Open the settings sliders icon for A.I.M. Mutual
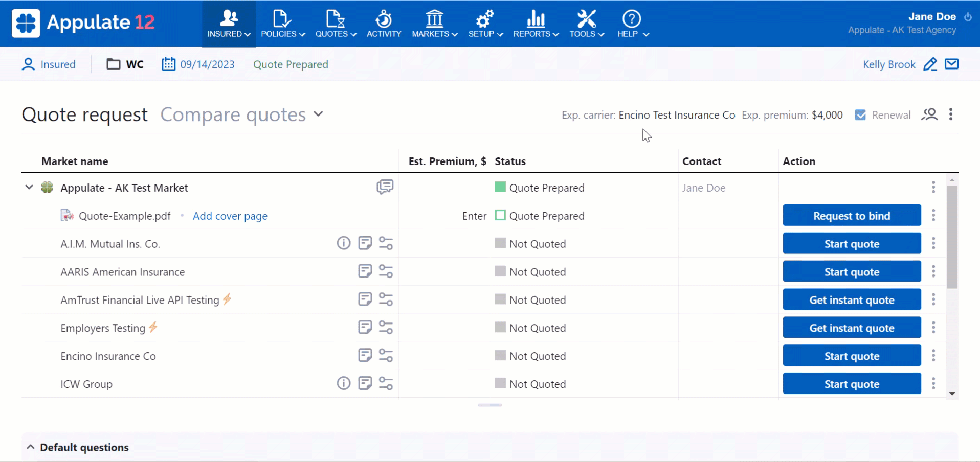This screenshot has height=462, width=980. pos(386,243)
